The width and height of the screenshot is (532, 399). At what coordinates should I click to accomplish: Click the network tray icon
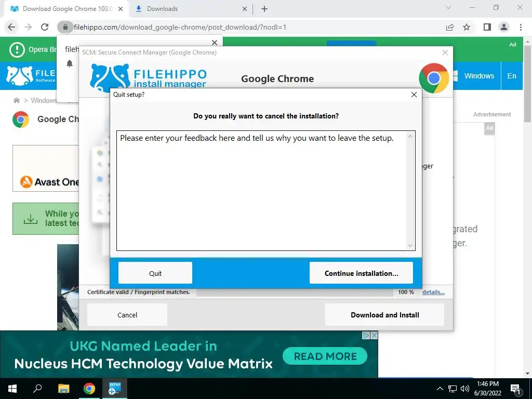coord(453,389)
